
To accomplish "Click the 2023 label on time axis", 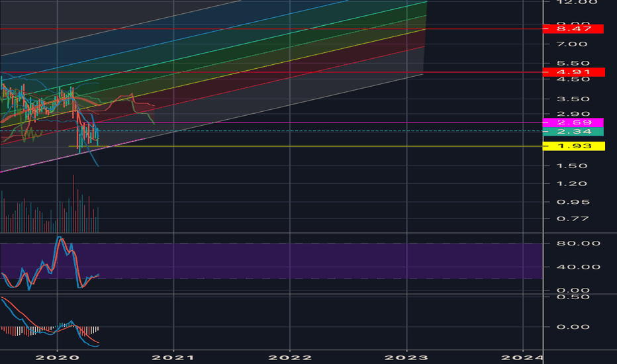I will tap(406, 357).
